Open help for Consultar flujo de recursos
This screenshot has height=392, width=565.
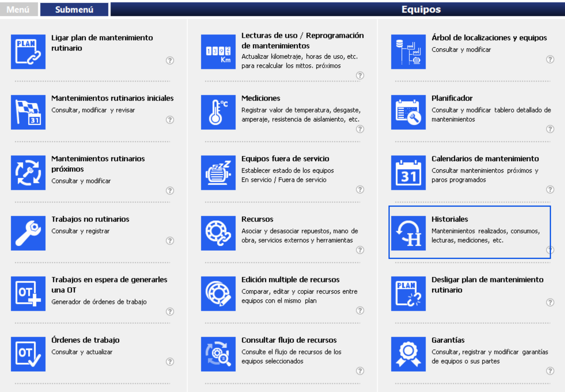(x=360, y=371)
